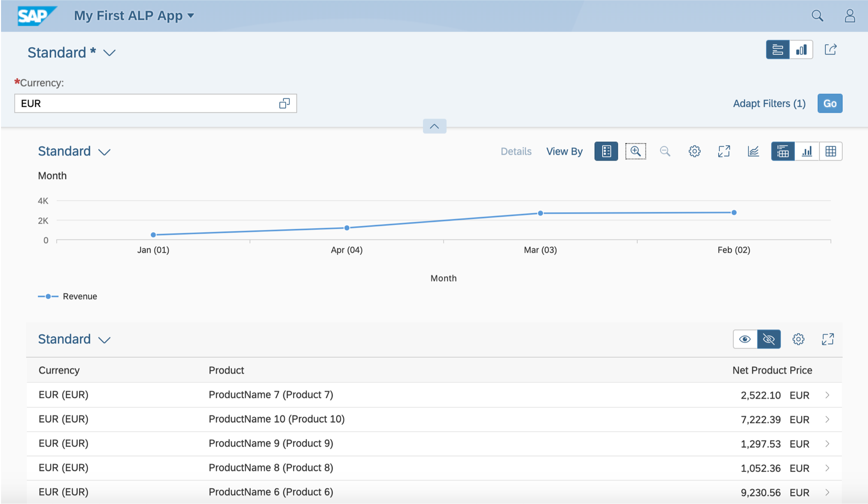
Task: Switch to visual filter view
Action: click(802, 50)
